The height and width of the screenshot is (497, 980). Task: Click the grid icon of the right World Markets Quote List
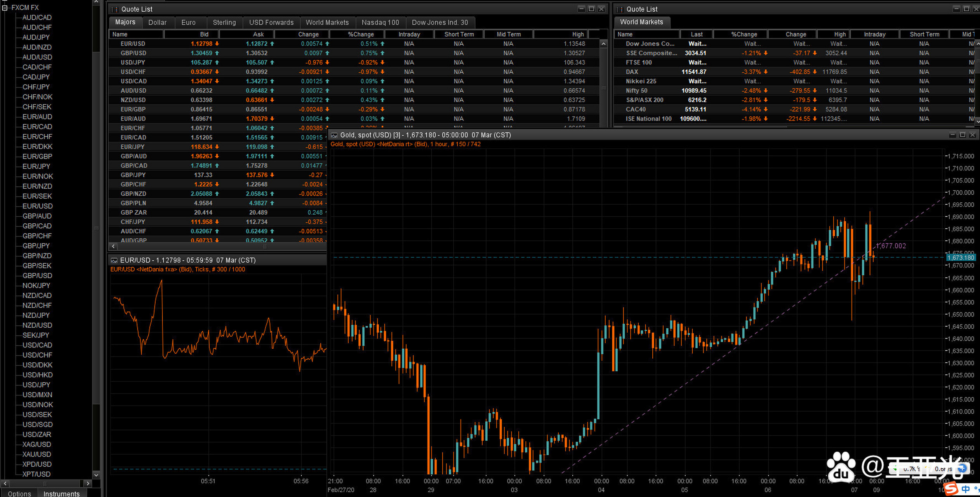point(620,9)
